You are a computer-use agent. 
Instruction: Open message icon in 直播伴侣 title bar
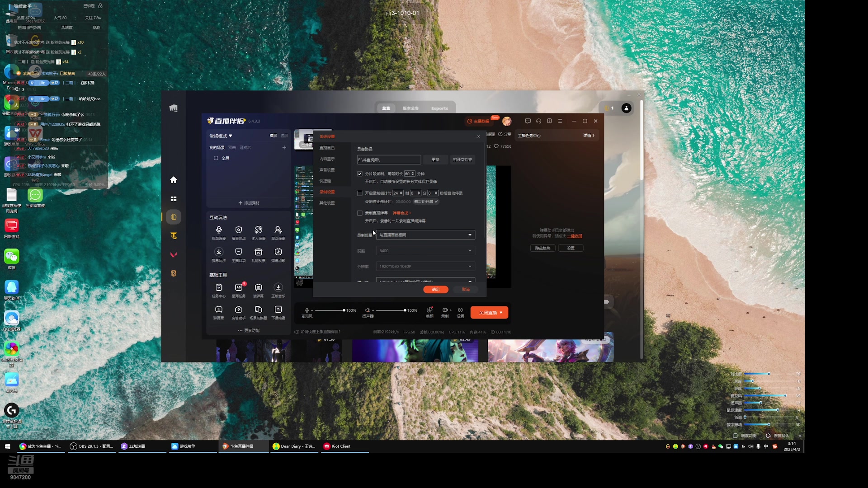pyautogui.click(x=528, y=121)
